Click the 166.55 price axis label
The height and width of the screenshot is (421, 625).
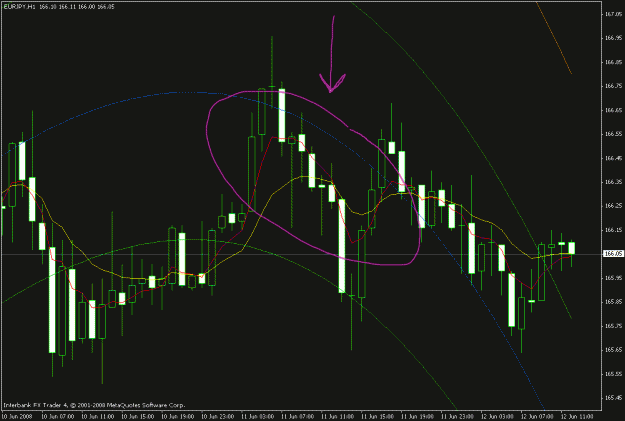tap(613, 134)
